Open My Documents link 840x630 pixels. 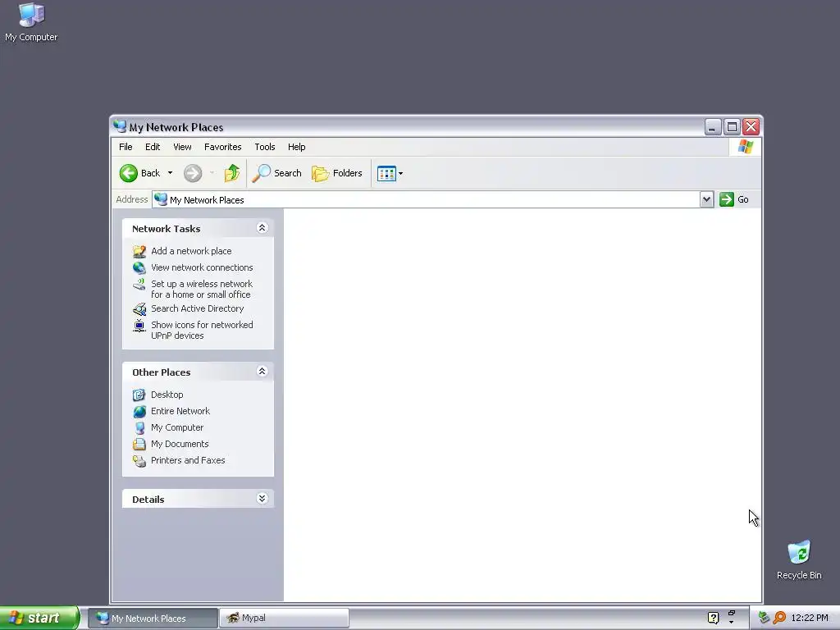(180, 444)
